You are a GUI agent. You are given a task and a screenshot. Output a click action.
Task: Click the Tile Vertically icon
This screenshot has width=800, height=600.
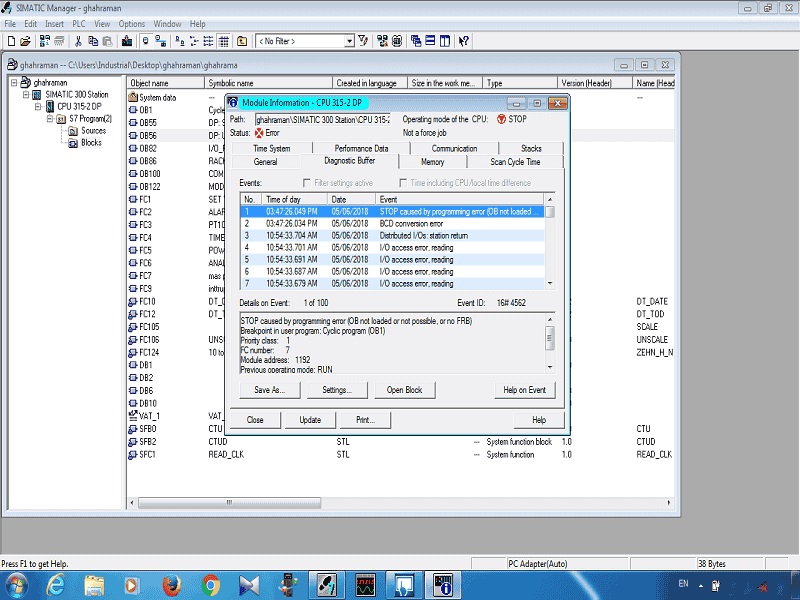pyautogui.click(x=445, y=41)
